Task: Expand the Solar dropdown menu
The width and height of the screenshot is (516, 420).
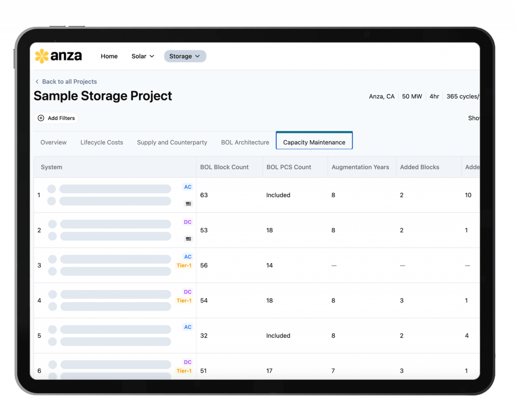Action: tap(143, 56)
